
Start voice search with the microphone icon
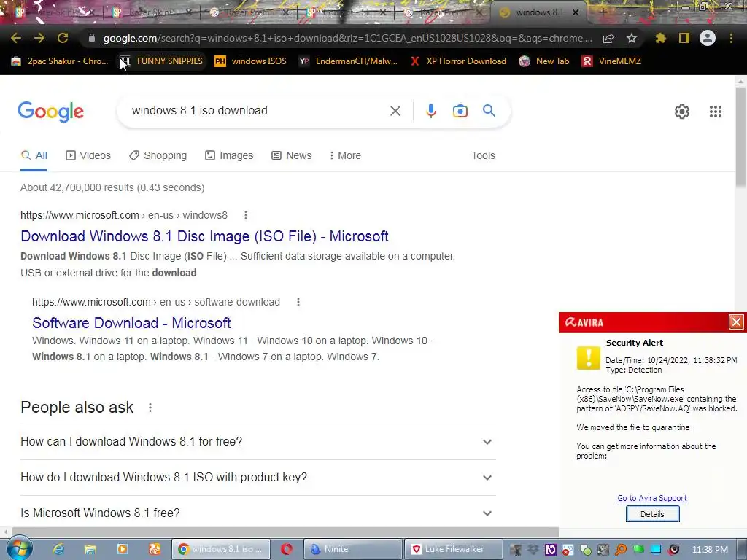click(x=430, y=111)
